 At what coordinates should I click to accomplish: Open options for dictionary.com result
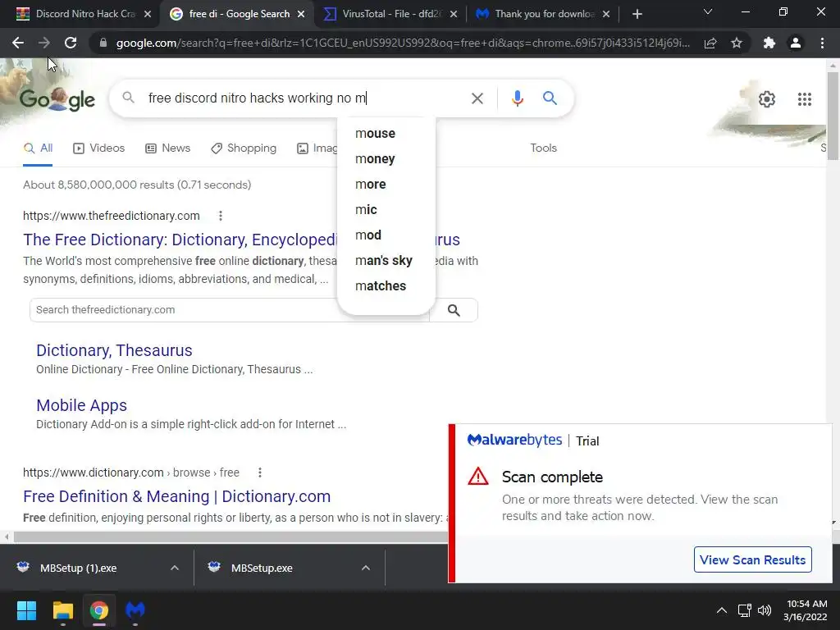(x=260, y=472)
